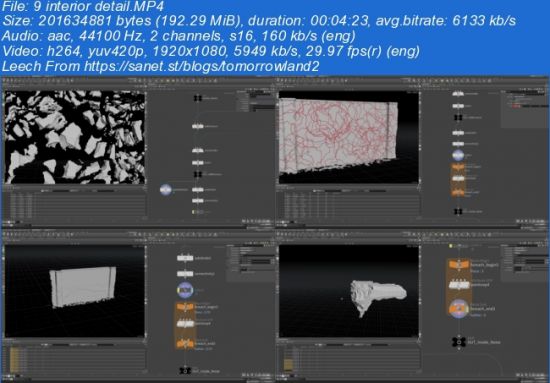Image resolution: width=550 pixels, height=383 pixels.
Task: Select white node between foreach_begin1 and foreach_end1 in rock chunk frame
Action: (x=459, y=285)
